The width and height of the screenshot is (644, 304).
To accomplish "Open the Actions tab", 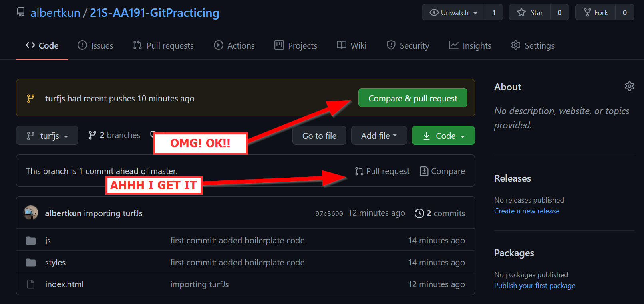I will tap(234, 45).
